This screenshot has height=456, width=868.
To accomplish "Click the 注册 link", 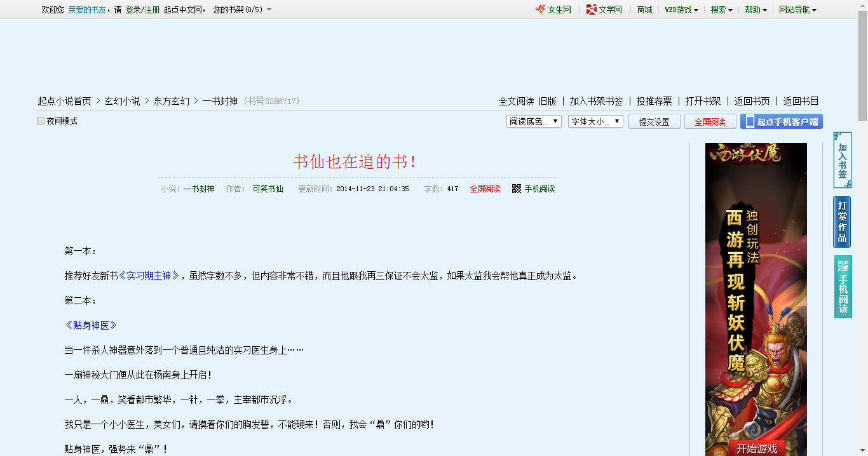I will click(x=153, y=10).
